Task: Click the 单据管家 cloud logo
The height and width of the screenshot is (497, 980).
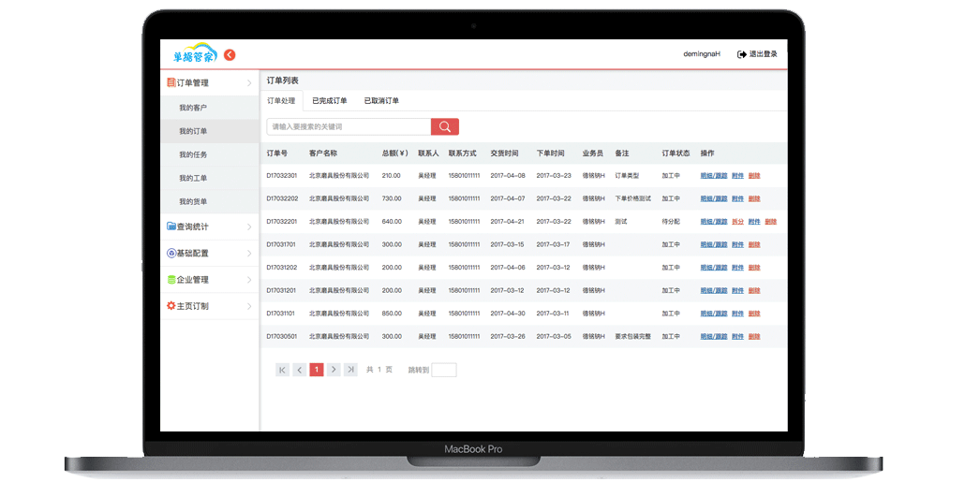Action: pos(195,53)
